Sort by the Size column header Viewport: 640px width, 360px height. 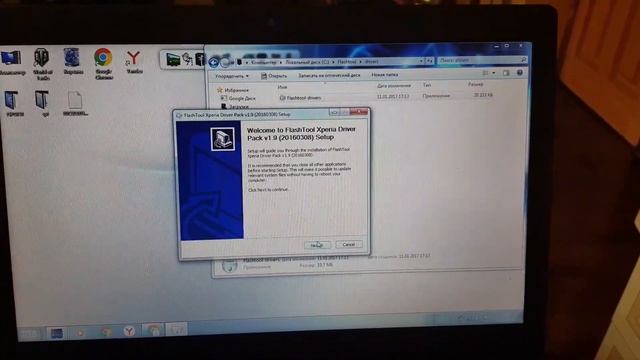(476, 84)
